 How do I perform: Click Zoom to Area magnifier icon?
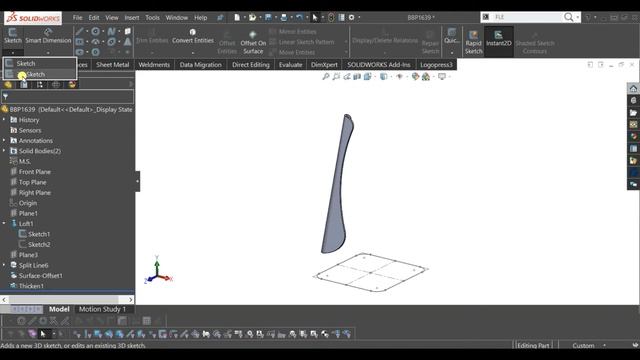[336, 76]
